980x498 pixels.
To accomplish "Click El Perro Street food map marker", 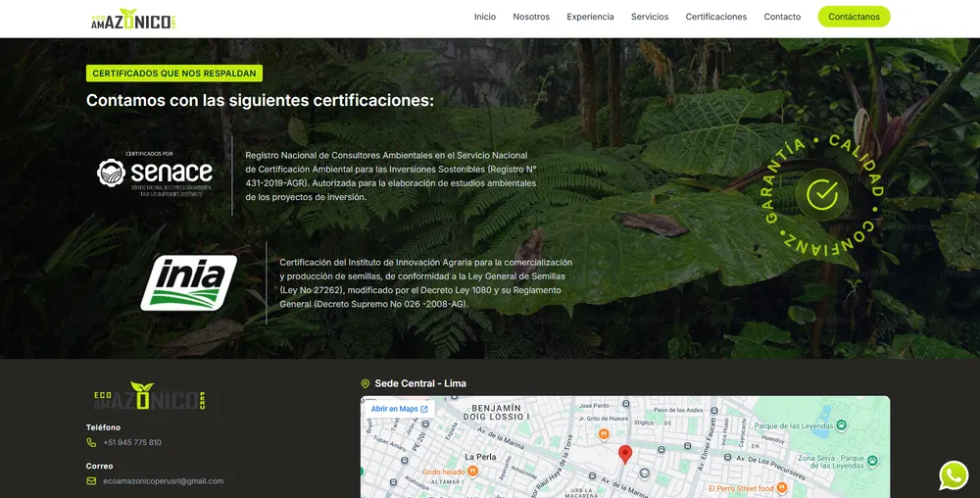I will (781, 488).
